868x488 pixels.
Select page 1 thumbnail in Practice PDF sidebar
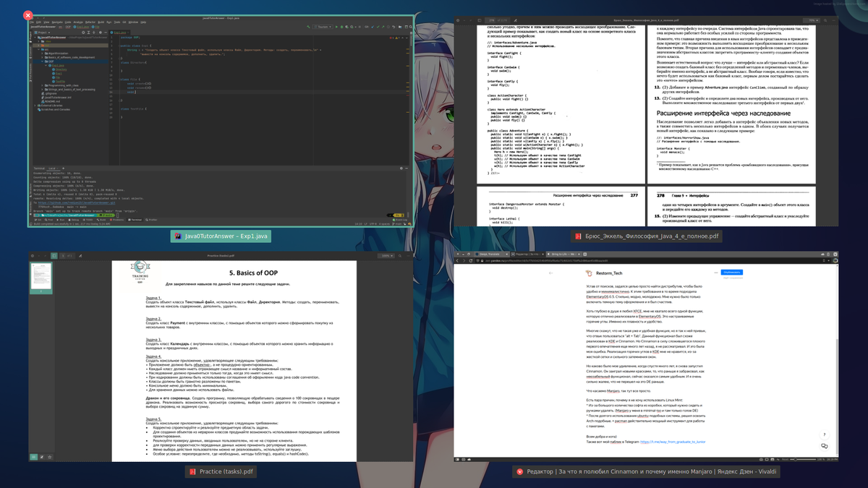coord(41,279)
